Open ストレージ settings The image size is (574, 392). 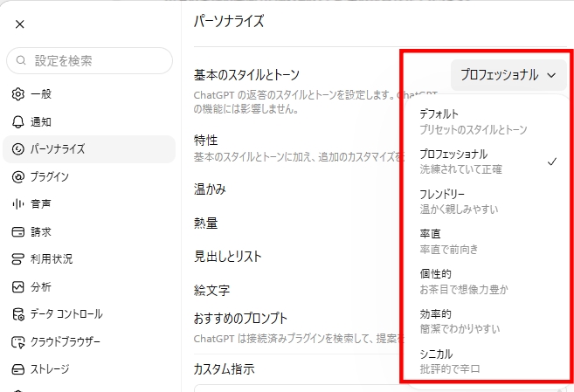click(x=89, y=369)
